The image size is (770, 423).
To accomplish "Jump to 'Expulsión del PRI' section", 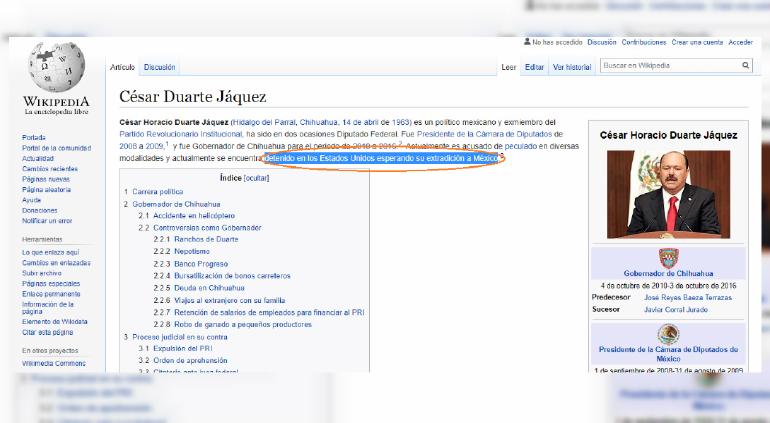I will (x=183, y=348).
